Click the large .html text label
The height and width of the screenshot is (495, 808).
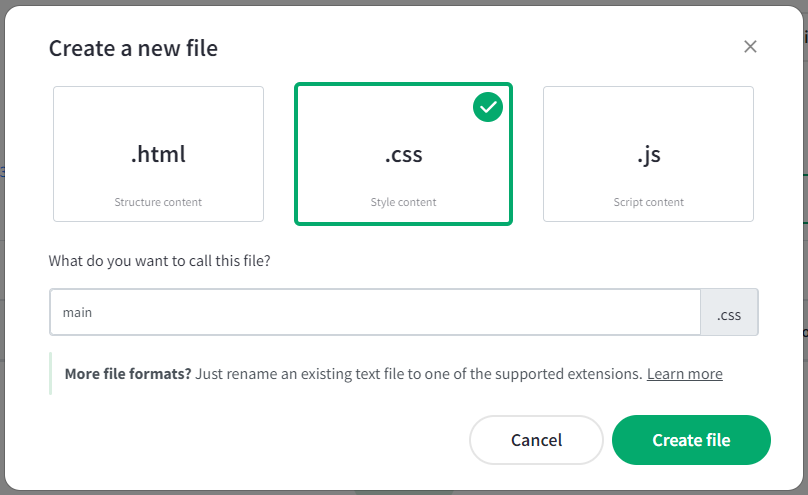coord(158,155)
